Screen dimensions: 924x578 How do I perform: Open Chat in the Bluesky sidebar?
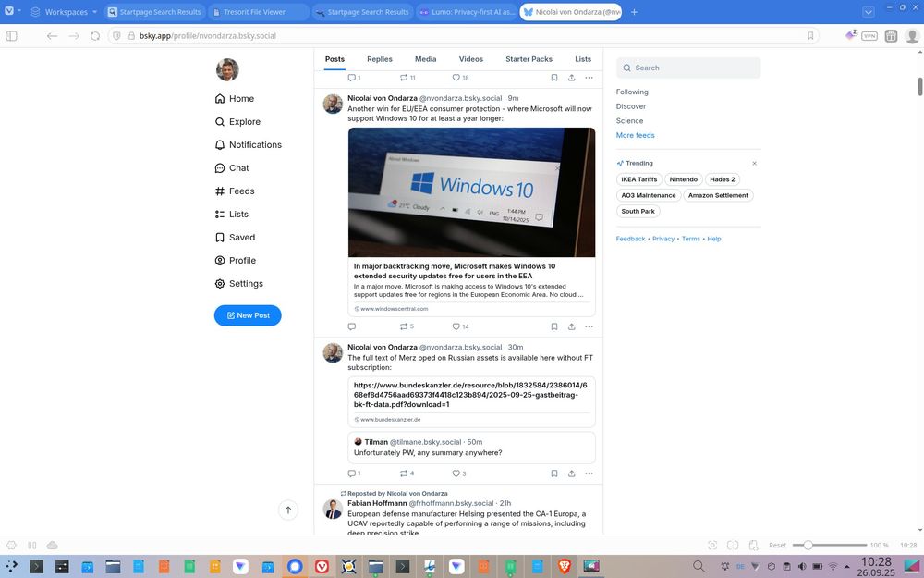(232, 167)
